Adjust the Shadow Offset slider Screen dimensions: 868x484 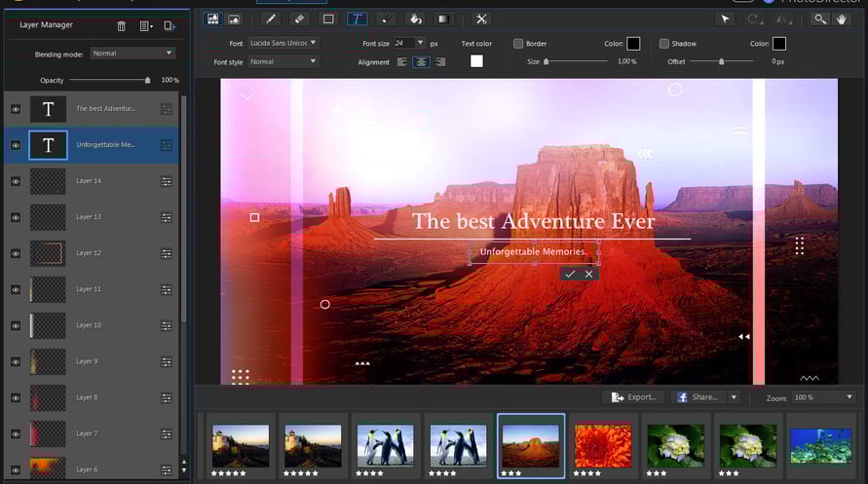[x=721, y=61]
